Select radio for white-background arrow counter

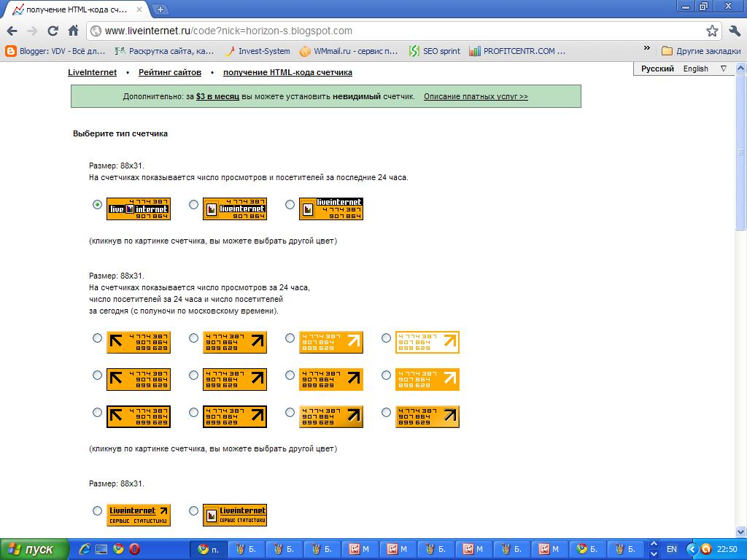point(386,338)
